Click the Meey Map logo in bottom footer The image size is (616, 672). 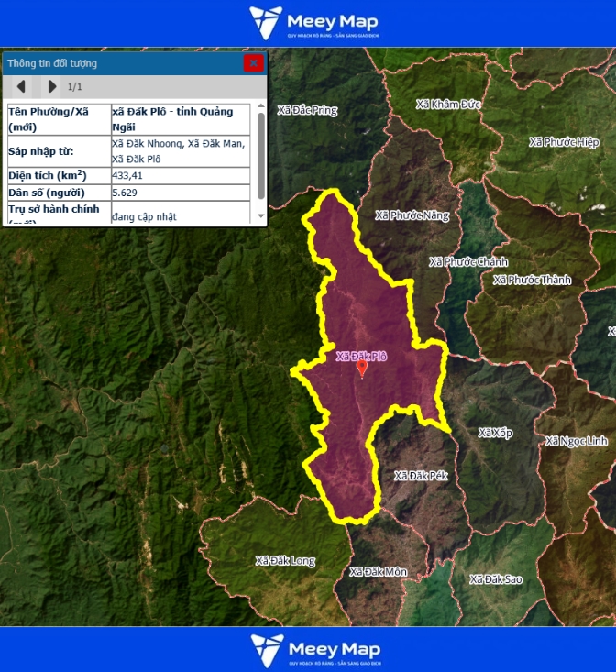[x=314, y=649]
